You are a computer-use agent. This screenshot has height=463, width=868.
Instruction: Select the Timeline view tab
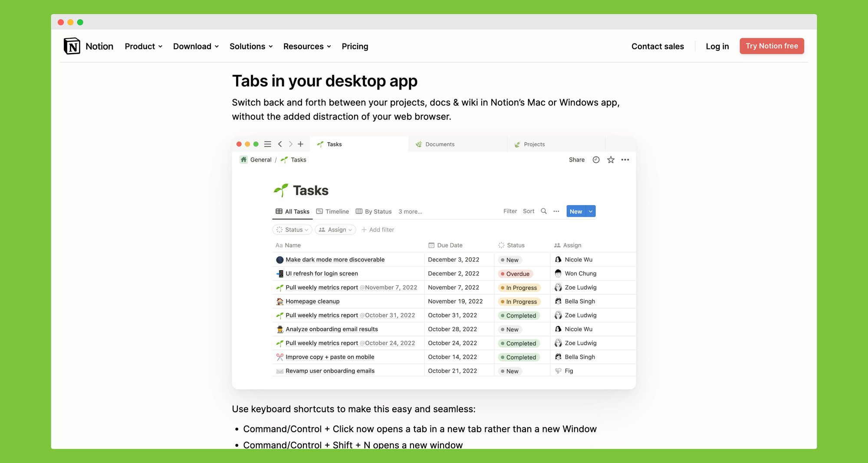coord(333,212)
